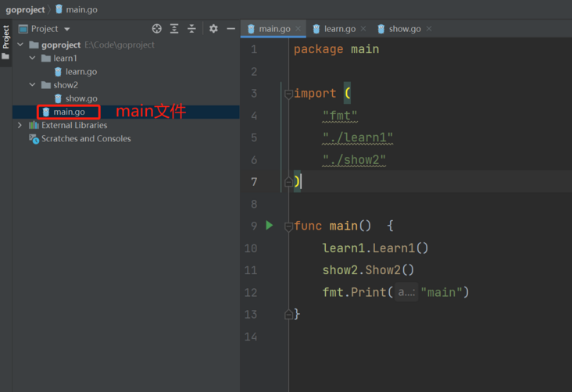Hide the Project panel with minus icon
This screenshot has height=392, width=572.
click(231, 29)
